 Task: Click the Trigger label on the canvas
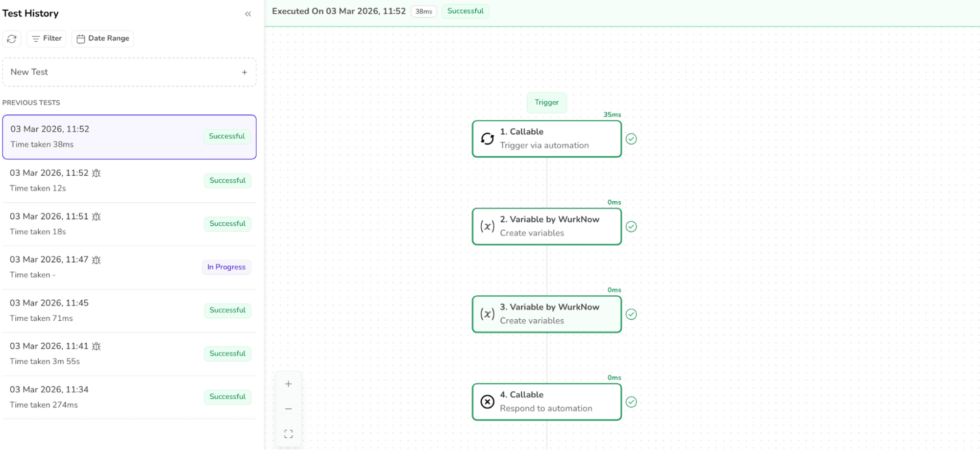click(547, 102)
